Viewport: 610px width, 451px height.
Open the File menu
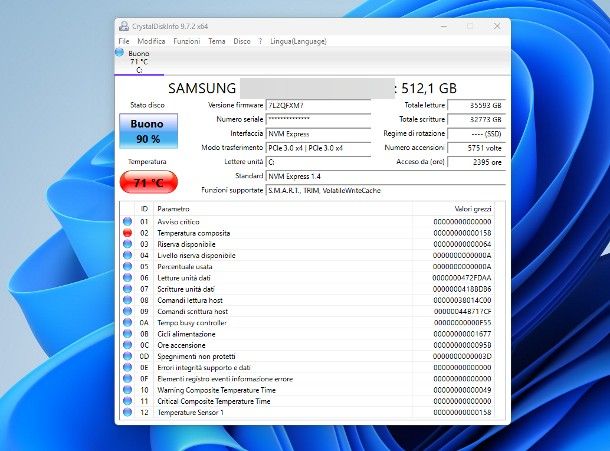pos(124,41)
